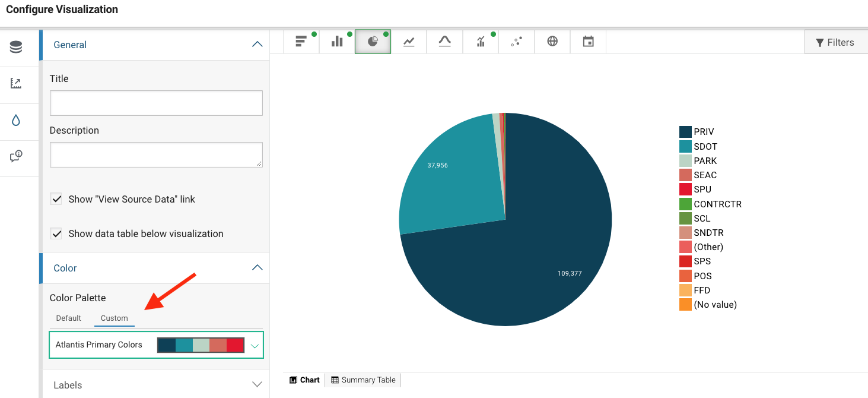The height and width of the screenshot is (398, 868).
Task: Switch to the Summary Table tab
Action: coord(363,380)
